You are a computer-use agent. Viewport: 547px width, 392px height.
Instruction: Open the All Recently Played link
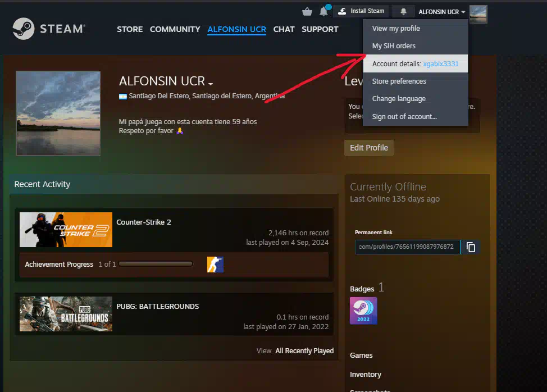[304, 351]
